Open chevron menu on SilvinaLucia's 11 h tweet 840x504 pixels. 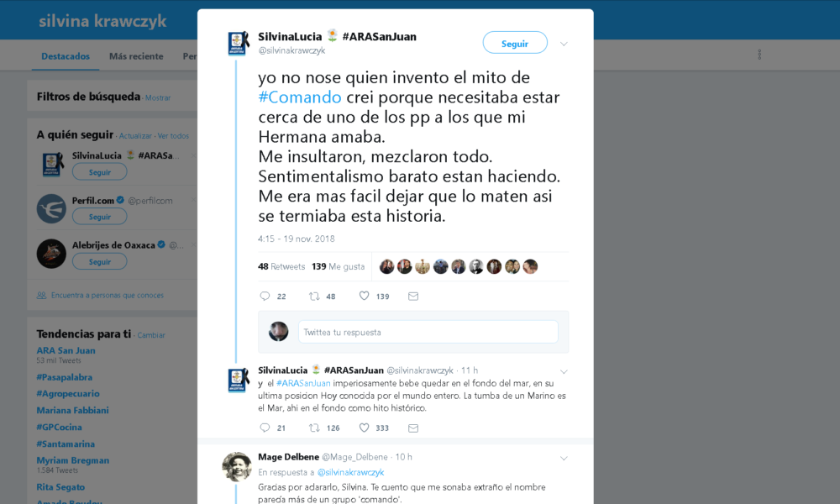tap(564, 372)
